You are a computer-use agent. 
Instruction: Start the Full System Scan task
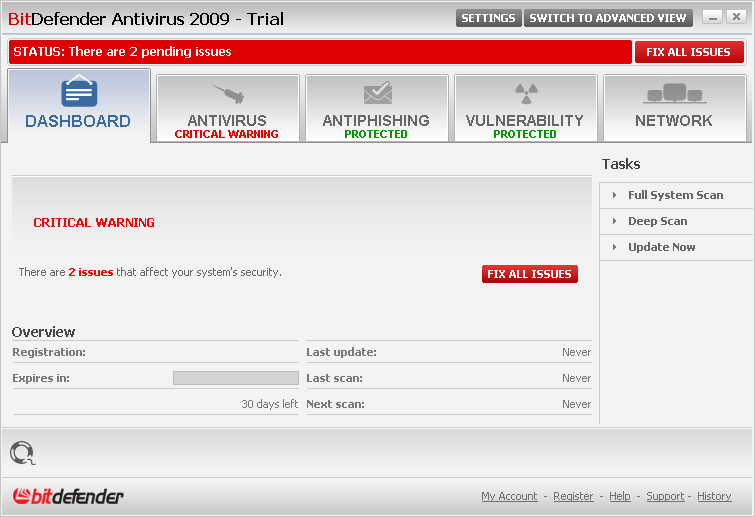676,195
